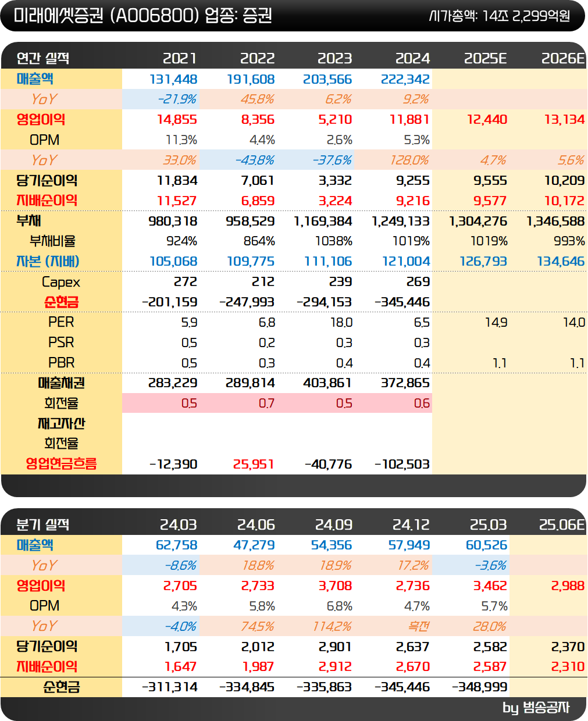Viewport: 588px width, 721px height.
Task: Click PER value 18.0
Action: point(341,323)
